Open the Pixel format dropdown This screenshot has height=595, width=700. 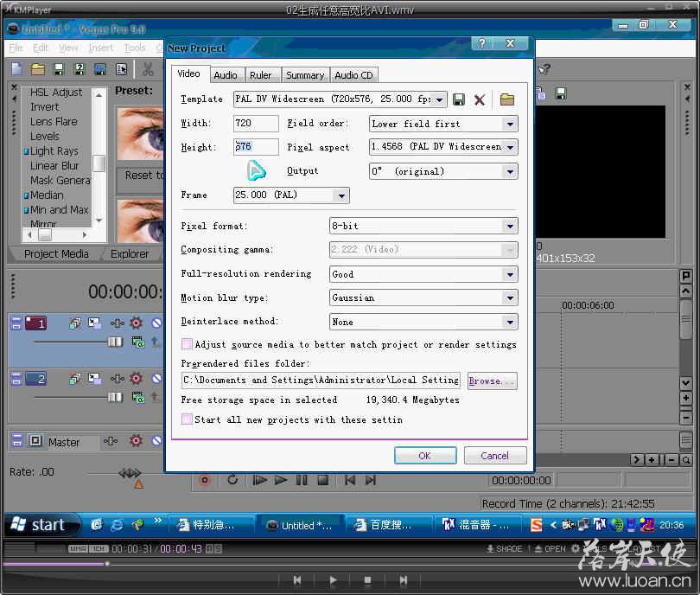(x=510, y=226)
